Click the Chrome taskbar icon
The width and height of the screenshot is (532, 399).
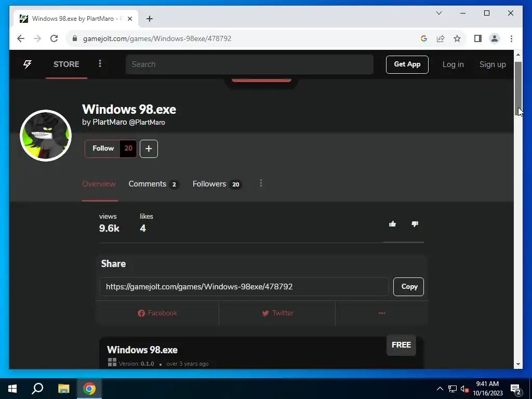click(x=89, y=389)
